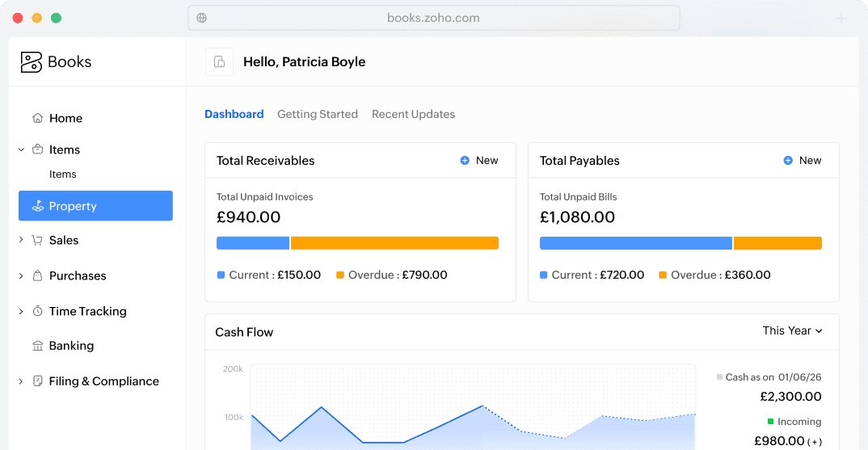Click Current : £150.00 receivables text

275,275
